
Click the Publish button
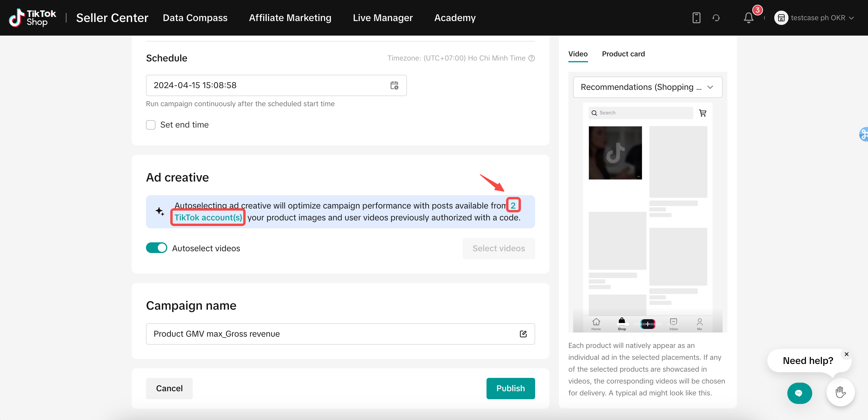(510, 388)
